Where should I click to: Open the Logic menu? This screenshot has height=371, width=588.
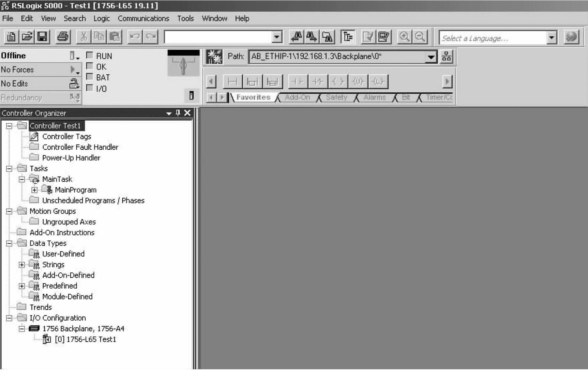(102, 18)
